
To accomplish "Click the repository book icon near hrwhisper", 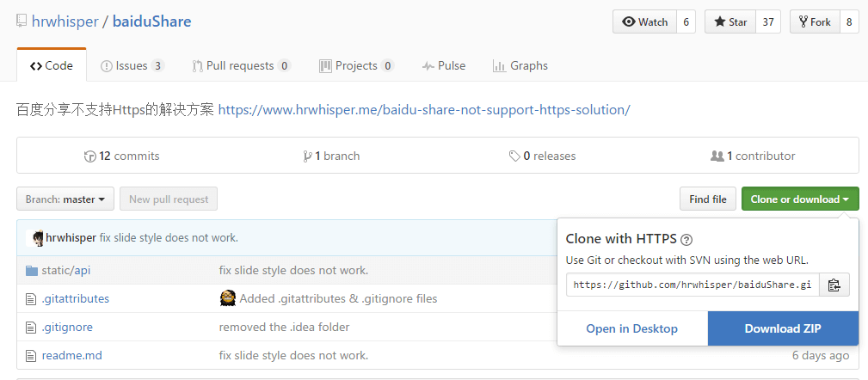I will (21, 21).
